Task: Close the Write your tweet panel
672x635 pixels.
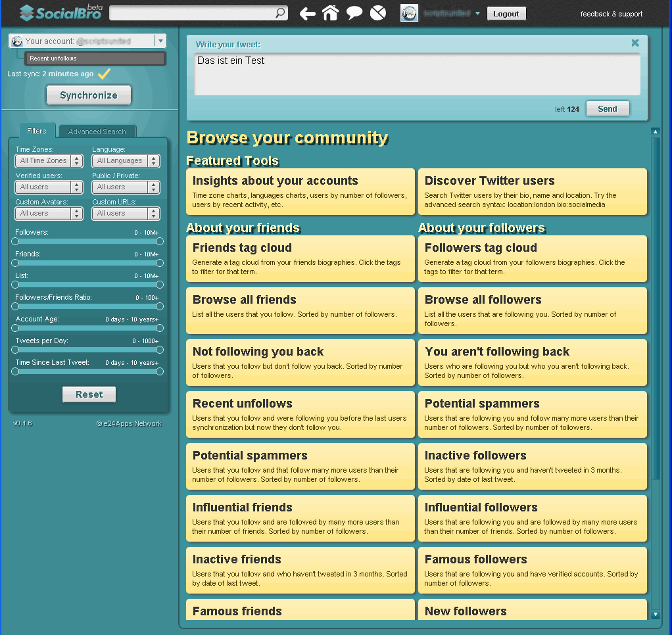Action: click(635, 43)
